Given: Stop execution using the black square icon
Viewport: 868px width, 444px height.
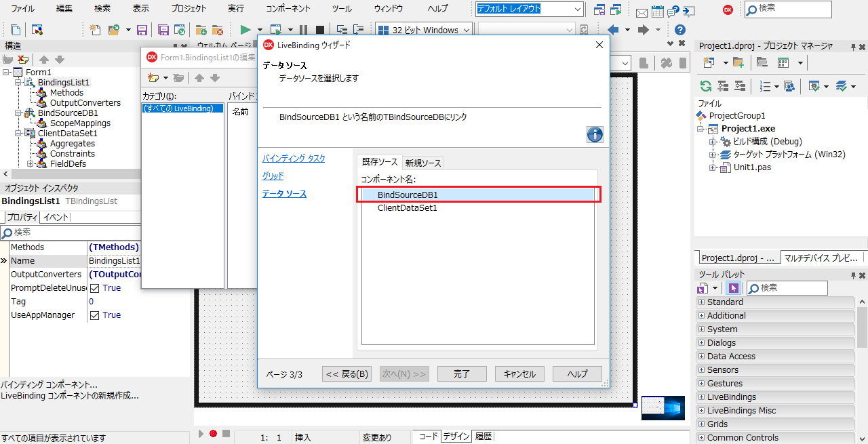Looking at the screenshot, I should click(x=319, y=29).
